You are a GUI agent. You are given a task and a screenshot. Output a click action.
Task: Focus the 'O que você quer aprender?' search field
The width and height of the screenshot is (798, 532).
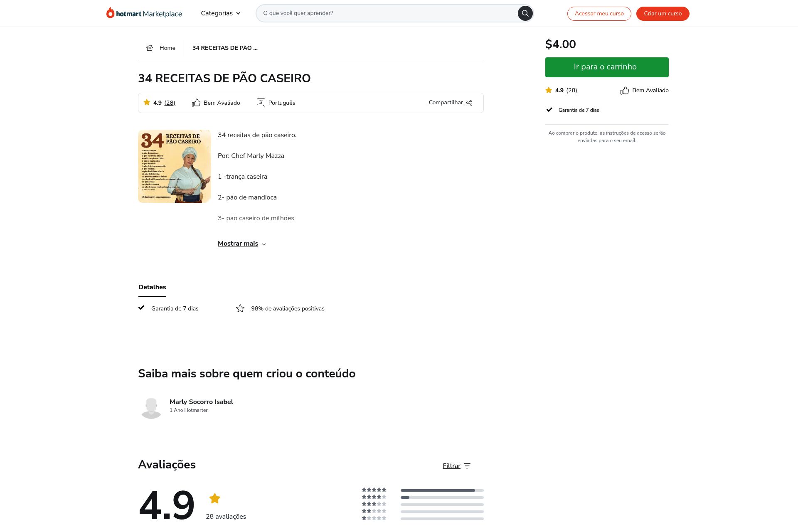click(x=387, y=13)
